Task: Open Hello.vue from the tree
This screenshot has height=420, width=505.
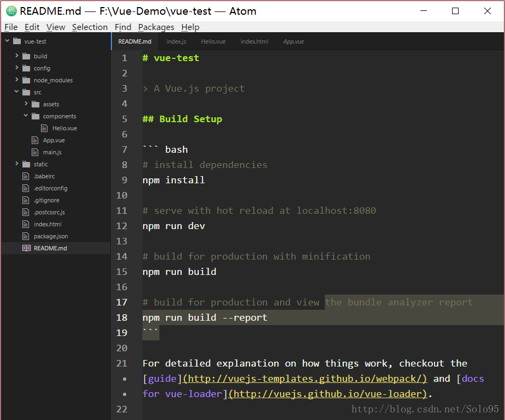Action: [x=65, y=128]
